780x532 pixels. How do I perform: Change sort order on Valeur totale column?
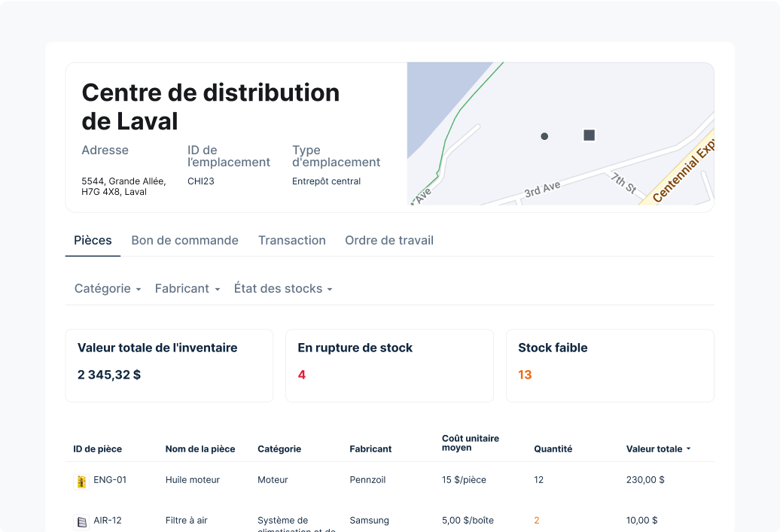pyautogui.click(x=657, y=448)
